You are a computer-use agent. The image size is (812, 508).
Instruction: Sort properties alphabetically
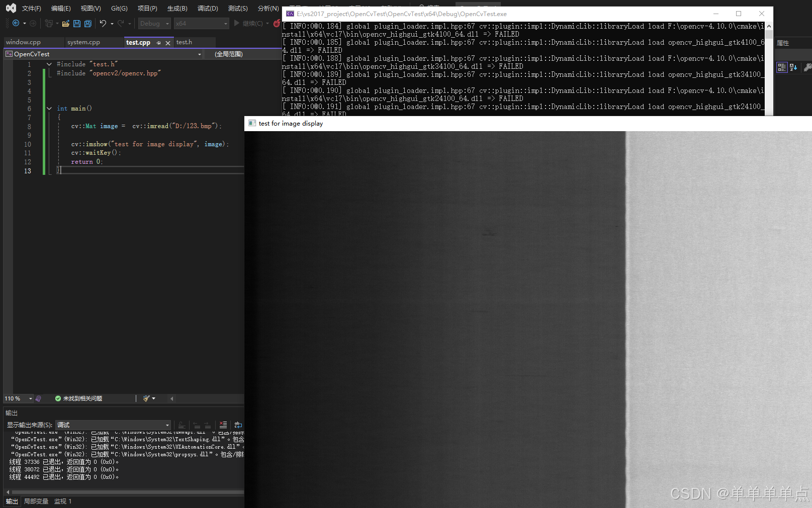(x=793, y=67)
